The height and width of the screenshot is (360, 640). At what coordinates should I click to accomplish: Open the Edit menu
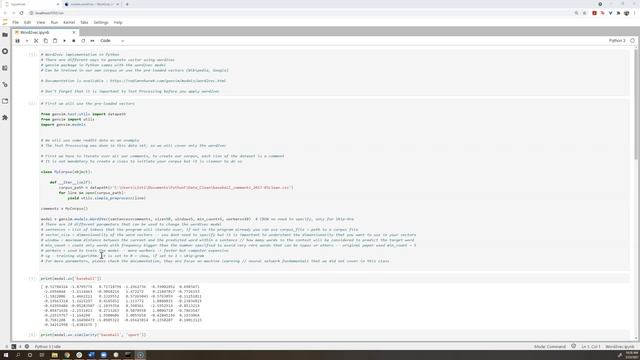coord(27,22)
